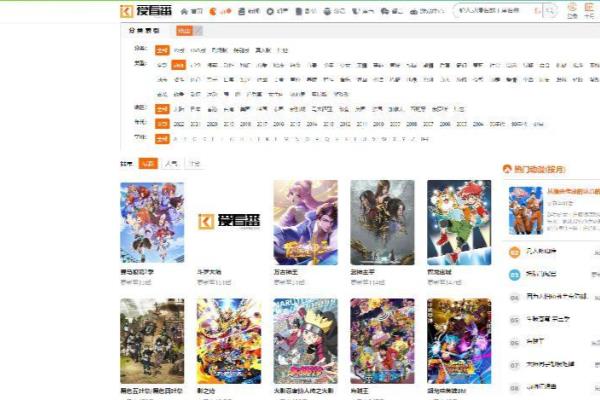This screenshot has height=400, width=600.
Task: Open the floating-figures fantasy poster thumbnail
Action: [x=382, y=222]
